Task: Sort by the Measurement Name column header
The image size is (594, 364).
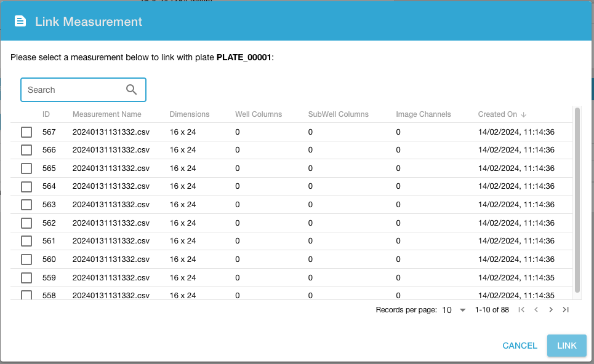Action: point(106,114)
